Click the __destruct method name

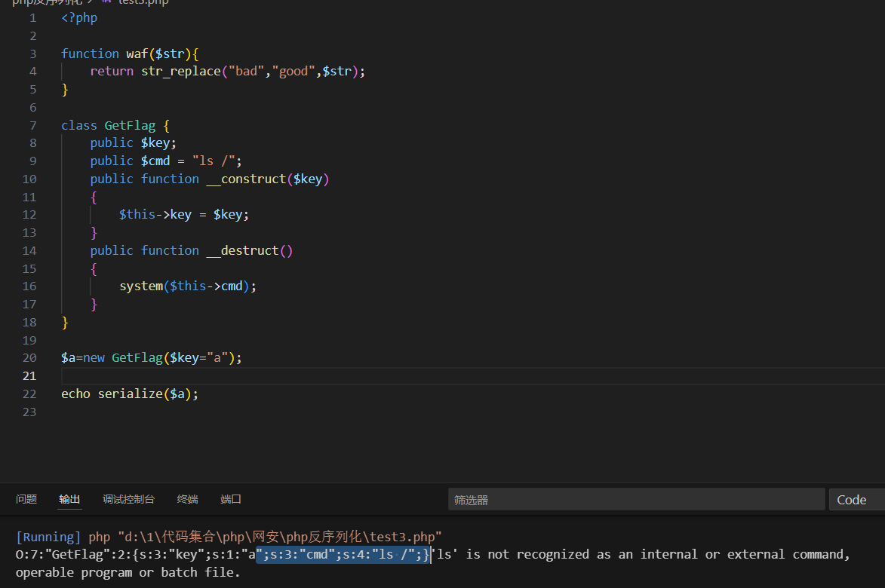(243, 250)
